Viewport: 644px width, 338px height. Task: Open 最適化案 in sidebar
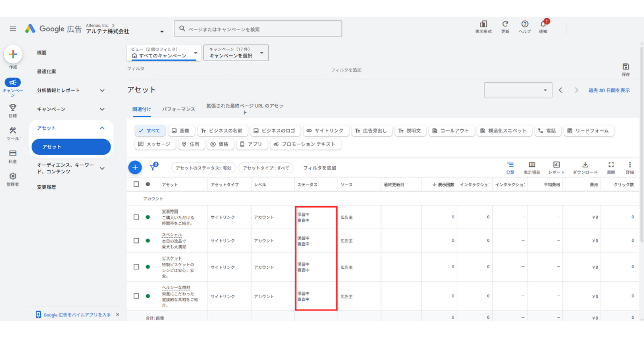pos(47,71)
